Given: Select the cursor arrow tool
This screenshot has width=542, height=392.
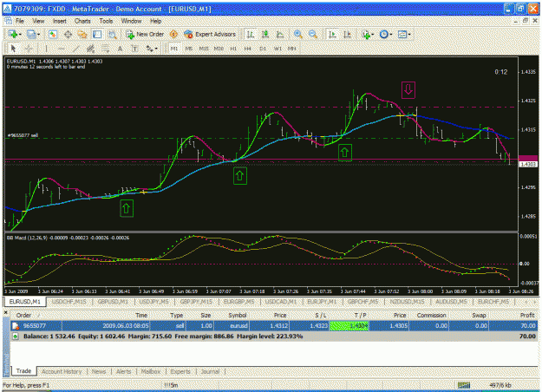Looking at the screenshot, I should coord(13,49).
